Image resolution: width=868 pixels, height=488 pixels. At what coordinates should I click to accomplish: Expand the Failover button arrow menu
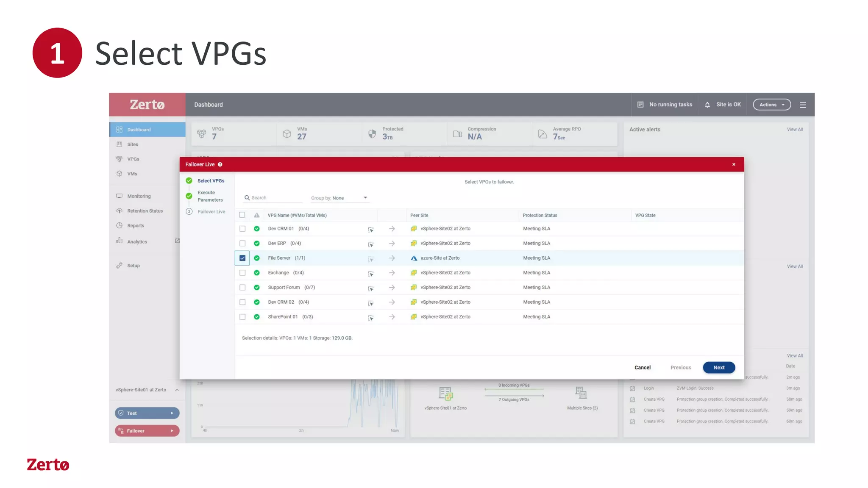[172, 431]
